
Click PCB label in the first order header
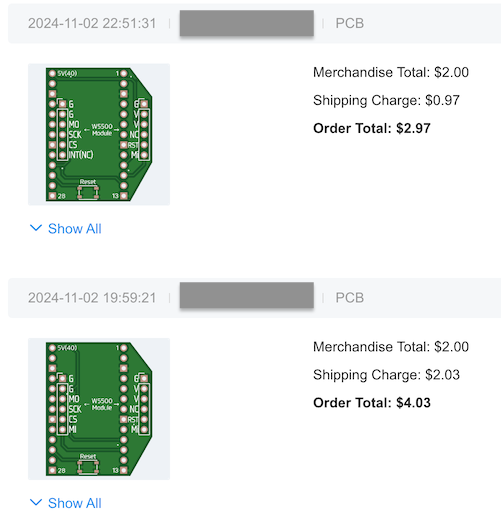tap(350, 23)
